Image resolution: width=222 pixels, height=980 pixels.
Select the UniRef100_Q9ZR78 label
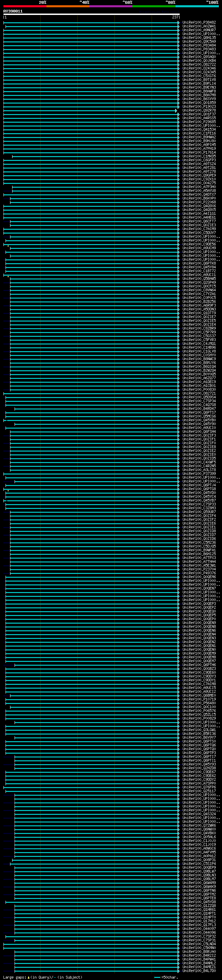coord(199,110)
